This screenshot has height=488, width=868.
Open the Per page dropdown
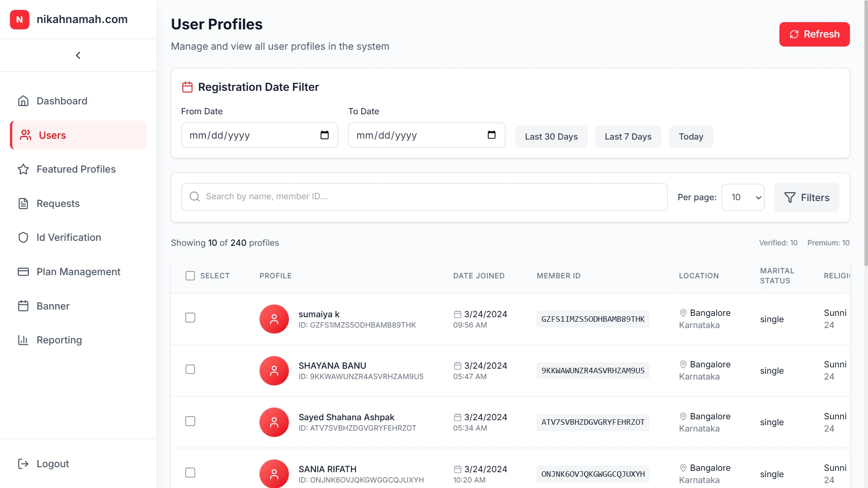tap(743, 197)
